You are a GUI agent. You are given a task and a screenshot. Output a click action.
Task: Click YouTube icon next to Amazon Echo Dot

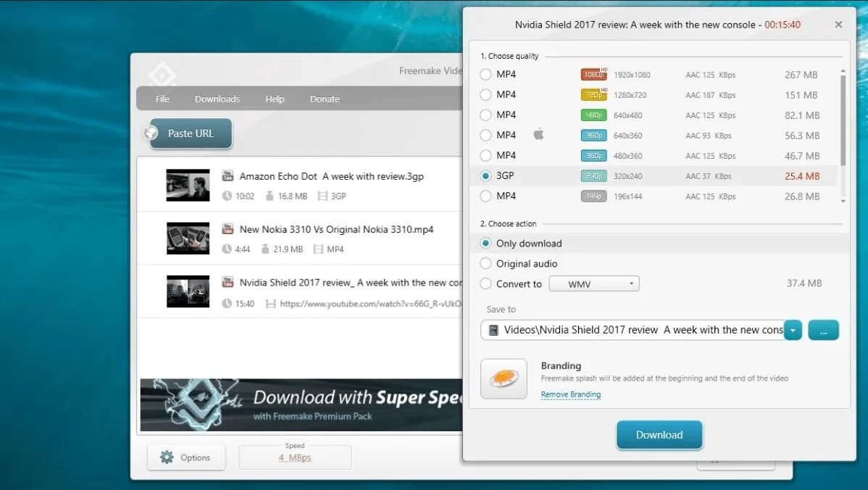pyautogui.click(x=228, y=176)
